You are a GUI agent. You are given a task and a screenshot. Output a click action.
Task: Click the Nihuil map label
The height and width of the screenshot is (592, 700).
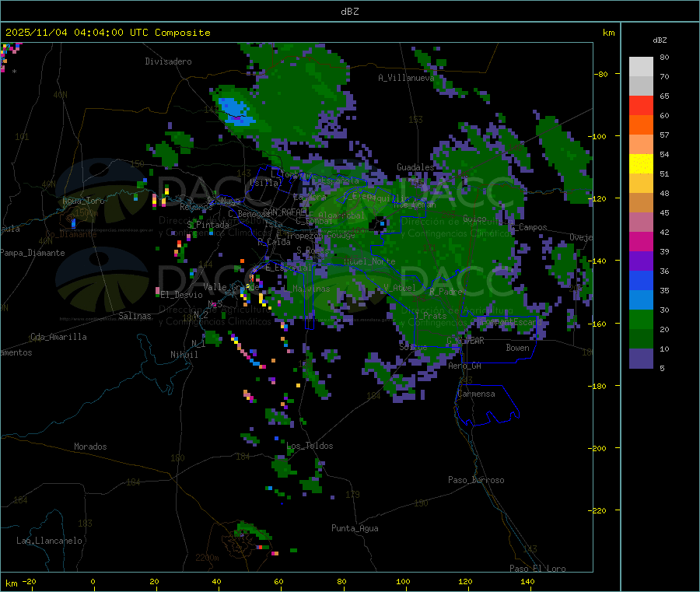[184, 355]
